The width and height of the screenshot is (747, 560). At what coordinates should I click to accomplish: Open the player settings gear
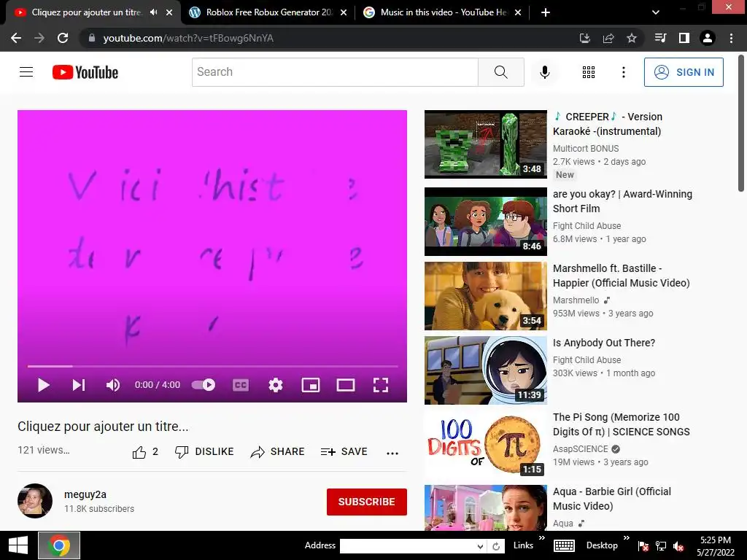click(x=275, y=385)
